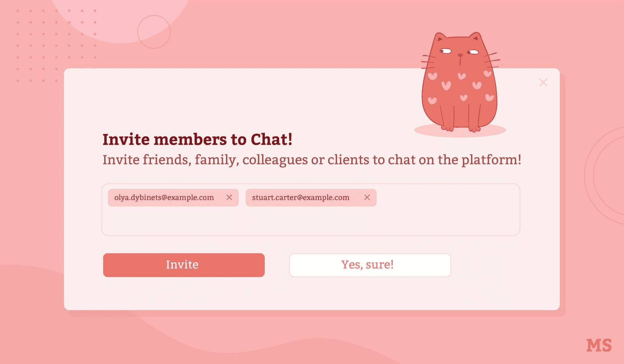624x364 pixels.
Task: Choose the "Yes, sure!" button
Action: click(x=370, y=265)
